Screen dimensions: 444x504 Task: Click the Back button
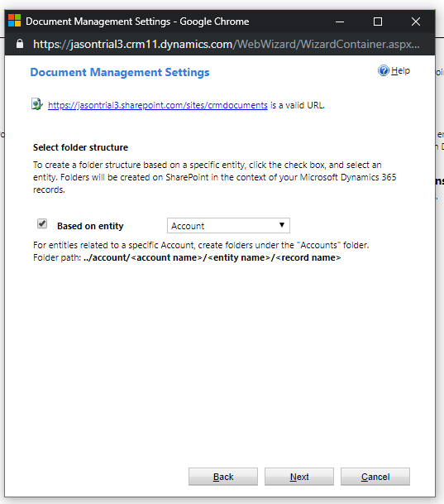[223, 477]
